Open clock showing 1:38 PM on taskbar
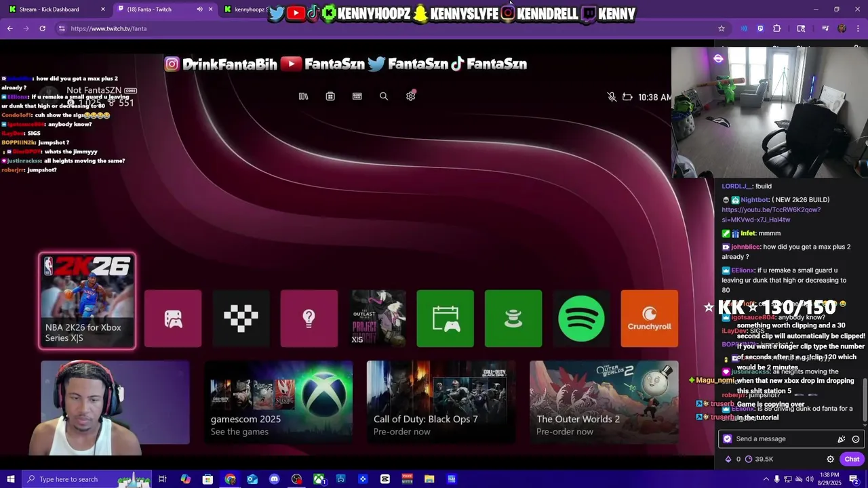This screenshot has height=488, width=868. (x=828, y=479)
